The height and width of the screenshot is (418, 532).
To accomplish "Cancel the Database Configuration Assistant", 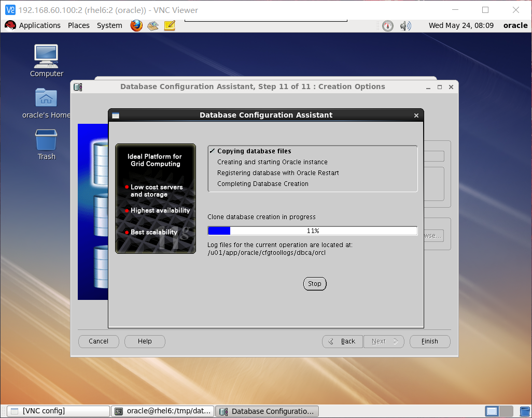I will pyautogui.click(x=99, y=341).
